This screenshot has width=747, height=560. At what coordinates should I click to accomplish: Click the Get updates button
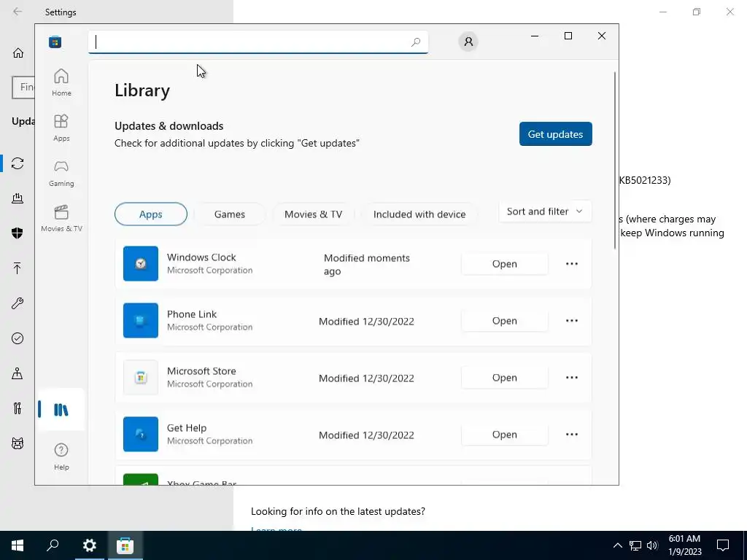coord(555,134)
